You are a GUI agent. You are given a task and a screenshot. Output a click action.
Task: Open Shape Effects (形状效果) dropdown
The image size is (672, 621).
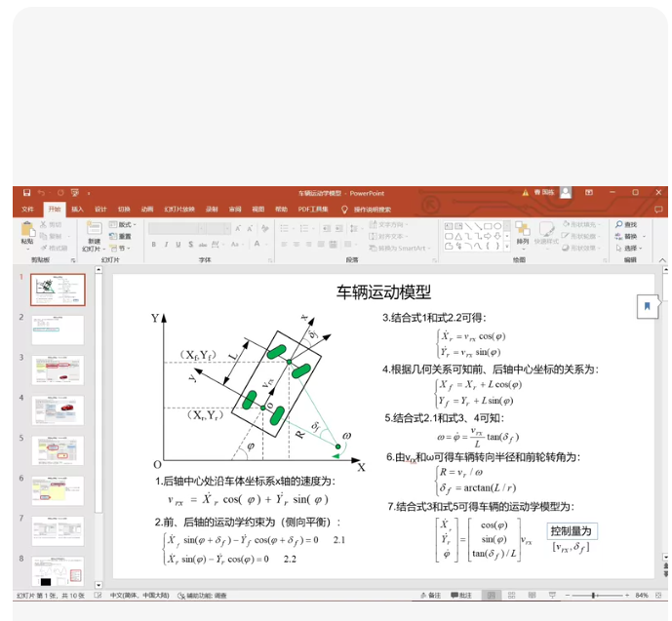coord(581,248)
